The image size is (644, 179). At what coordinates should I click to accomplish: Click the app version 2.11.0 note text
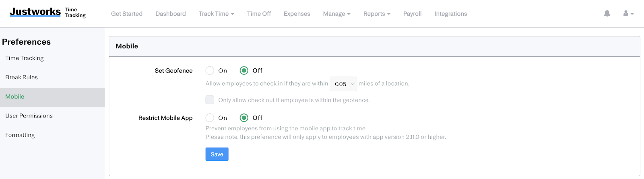tap(326, 137)
